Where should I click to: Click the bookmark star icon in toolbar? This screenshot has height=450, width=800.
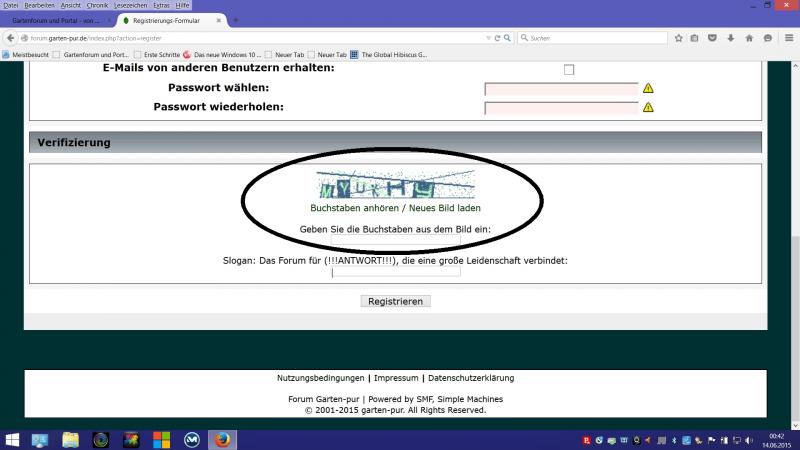coord(678,38)
